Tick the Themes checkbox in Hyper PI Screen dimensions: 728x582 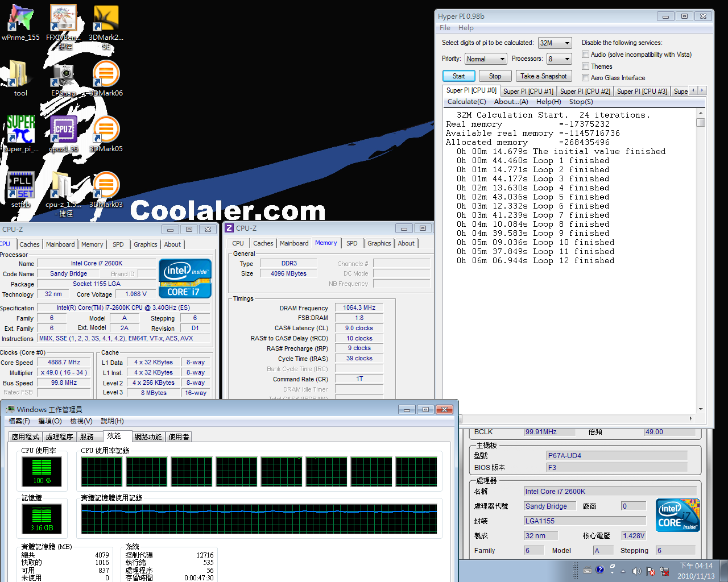585,66
